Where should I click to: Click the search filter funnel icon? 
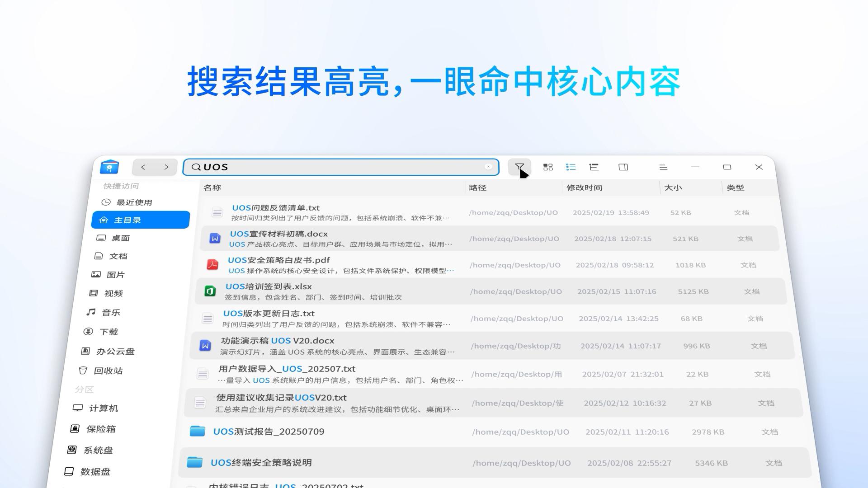[519, 167]
